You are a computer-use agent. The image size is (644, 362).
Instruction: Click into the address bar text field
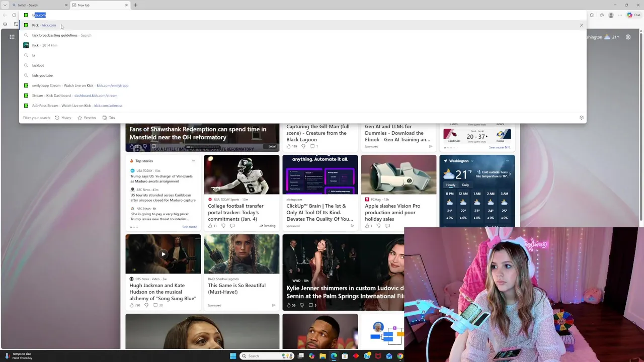click(302, 15)
